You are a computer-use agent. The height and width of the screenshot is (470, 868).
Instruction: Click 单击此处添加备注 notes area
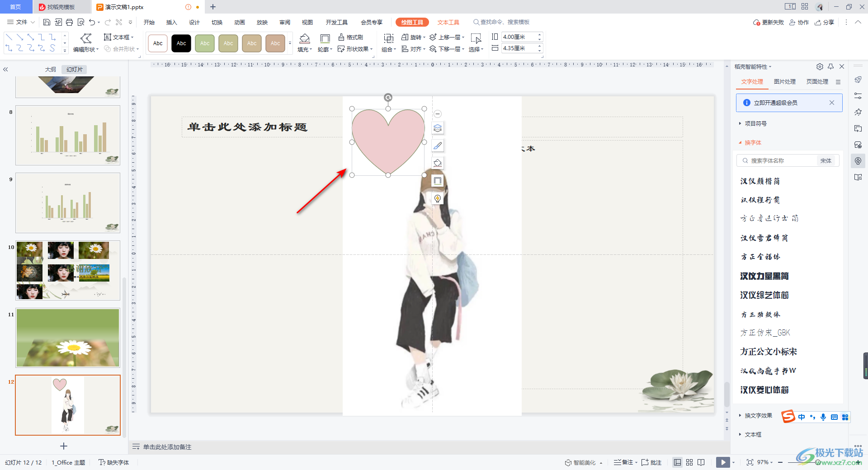coord(167,447)
